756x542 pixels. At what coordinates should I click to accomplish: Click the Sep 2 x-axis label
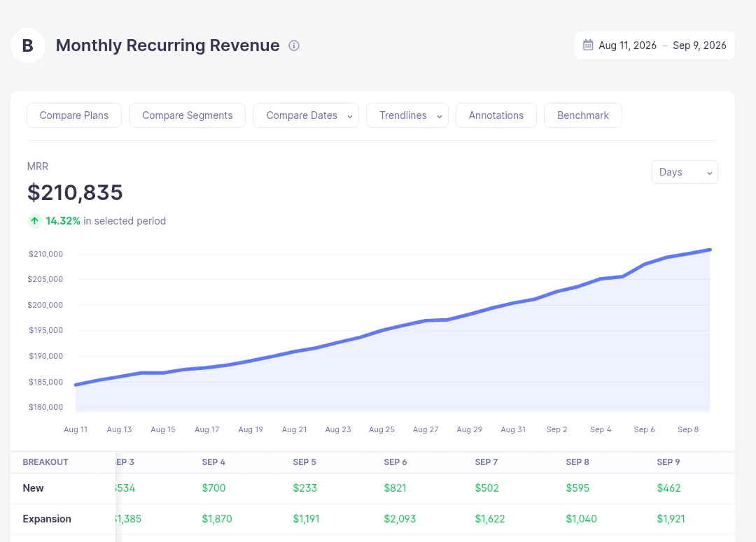[557, 429]
